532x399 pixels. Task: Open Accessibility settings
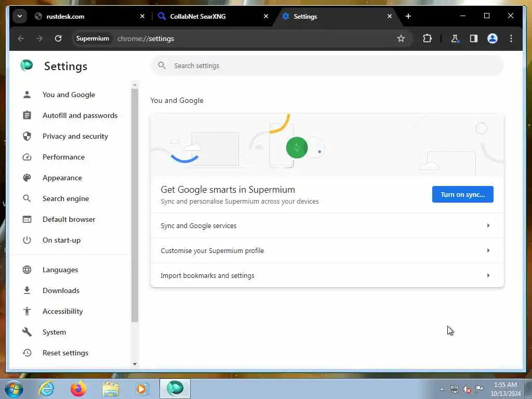click(62, 311)
